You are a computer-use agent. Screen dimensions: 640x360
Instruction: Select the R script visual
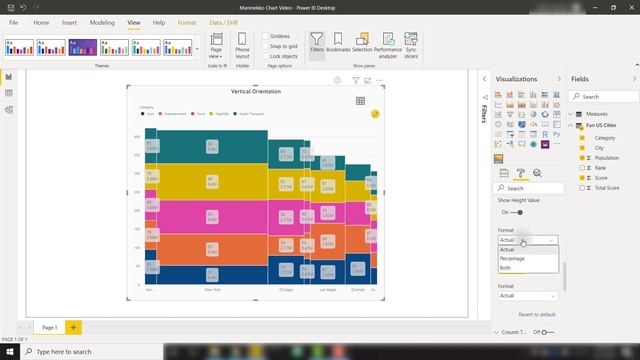(545, 134)
